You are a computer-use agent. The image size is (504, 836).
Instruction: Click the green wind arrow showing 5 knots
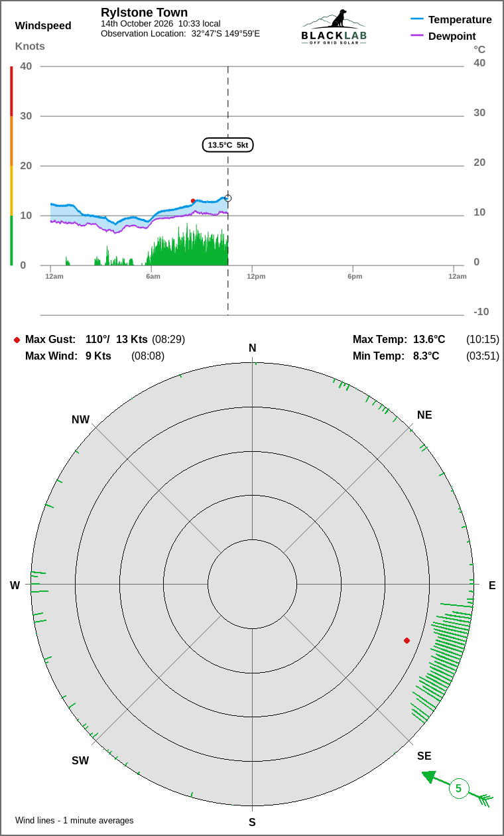click(458, 788)
